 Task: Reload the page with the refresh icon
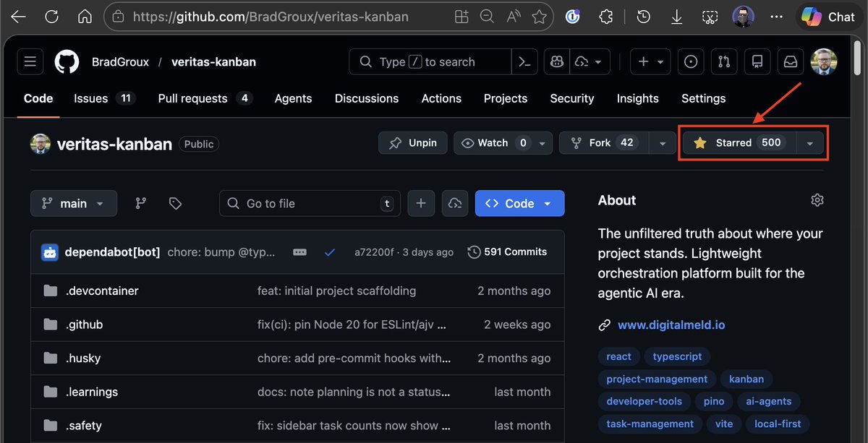51,17
